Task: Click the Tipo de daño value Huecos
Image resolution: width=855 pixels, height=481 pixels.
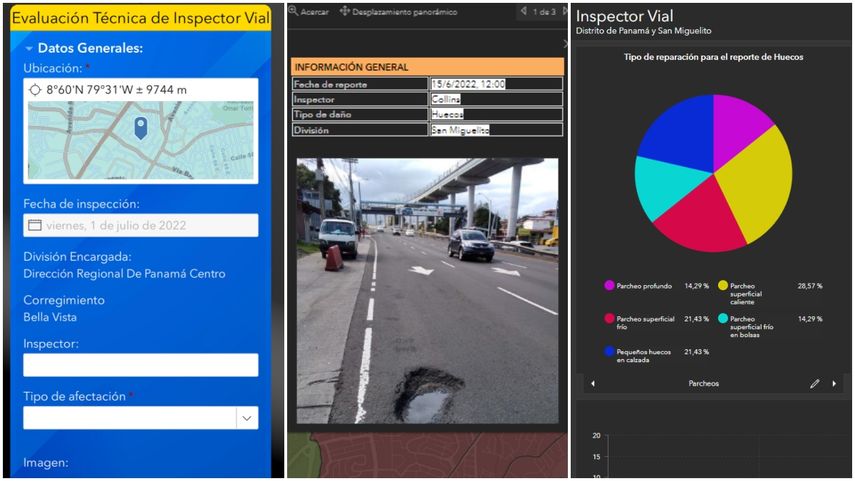Action: (447, 114)
